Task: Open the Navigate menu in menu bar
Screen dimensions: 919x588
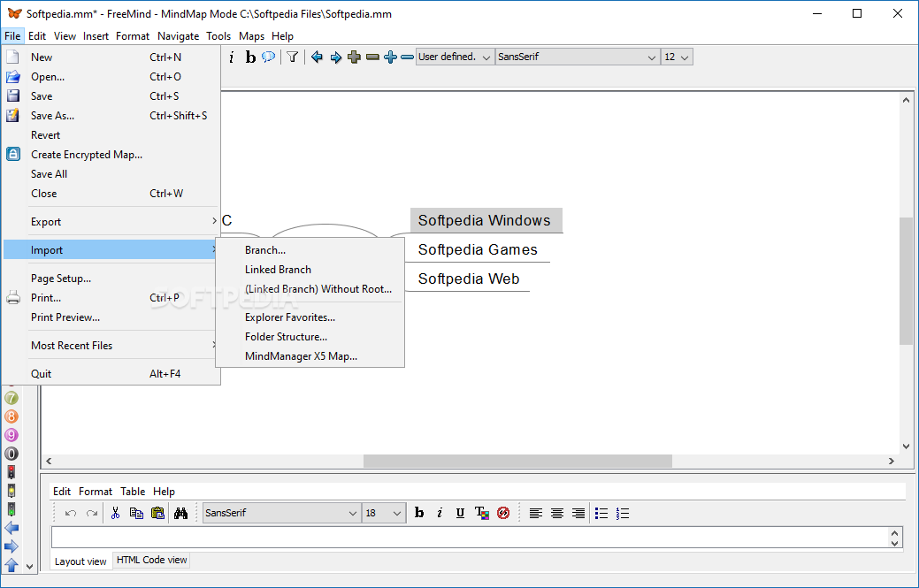Action: (x=178, y=36)
